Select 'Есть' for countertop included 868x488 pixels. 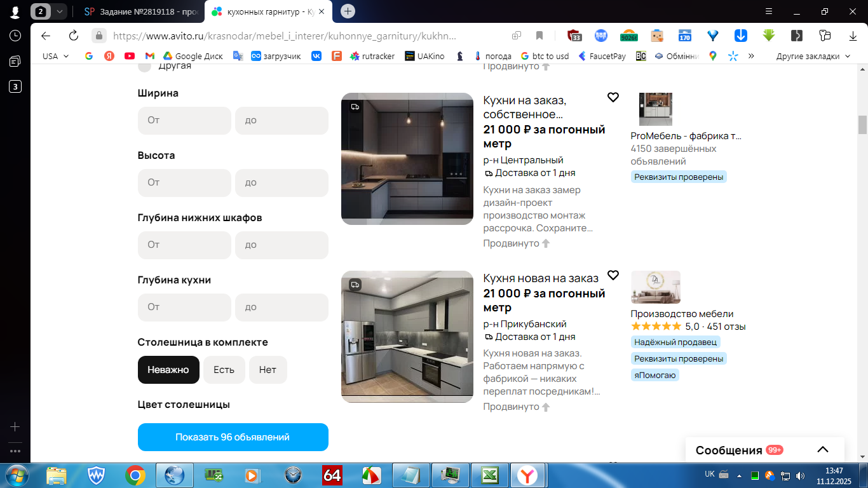pyautogui.click(x=224, y=370)
